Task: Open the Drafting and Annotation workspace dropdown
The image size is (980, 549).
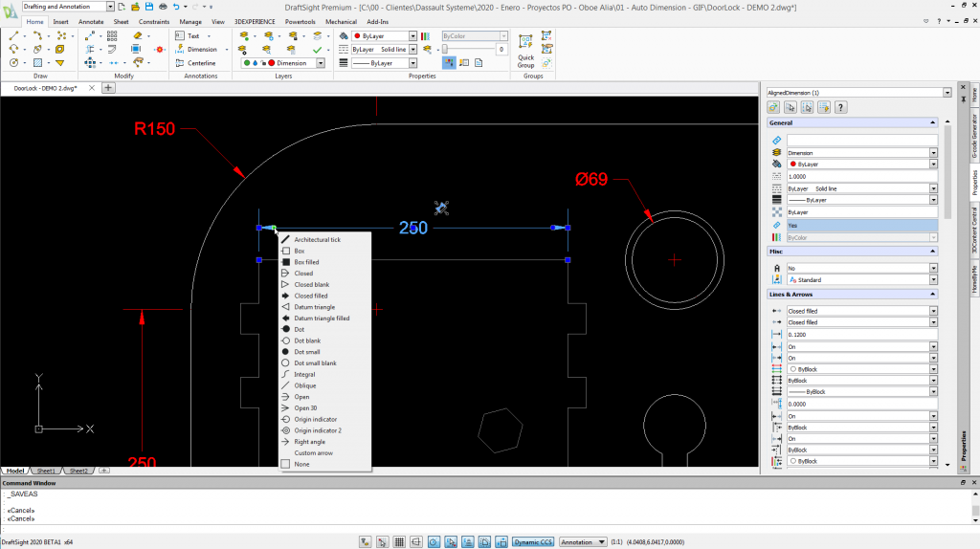Action: (x=112, y=7)
